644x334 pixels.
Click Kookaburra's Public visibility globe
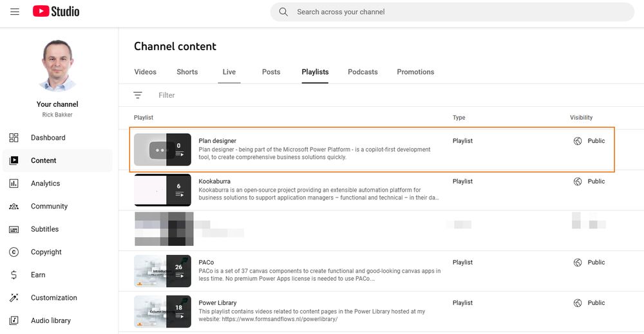[x=578, y=181]
